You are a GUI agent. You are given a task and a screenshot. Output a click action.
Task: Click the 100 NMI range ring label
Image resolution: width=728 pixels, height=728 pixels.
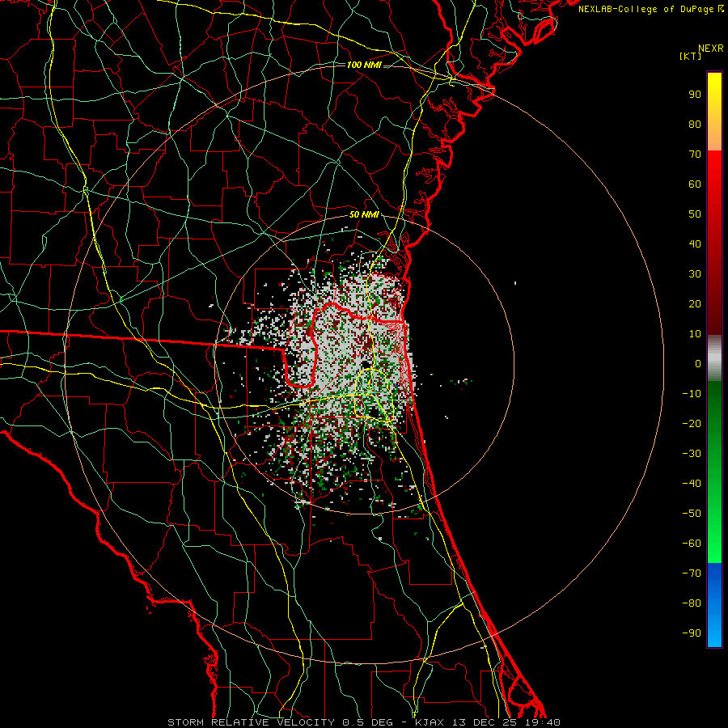pyautogui.click(x=364, y=65)
